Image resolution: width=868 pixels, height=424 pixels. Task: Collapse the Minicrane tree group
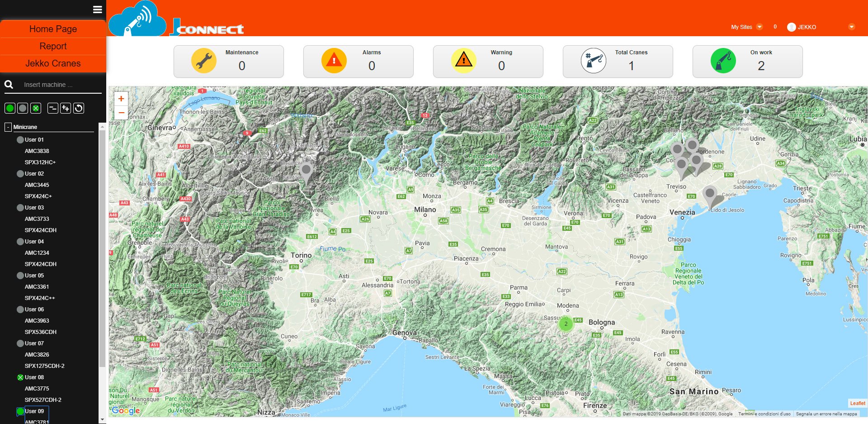click(8, 127)
